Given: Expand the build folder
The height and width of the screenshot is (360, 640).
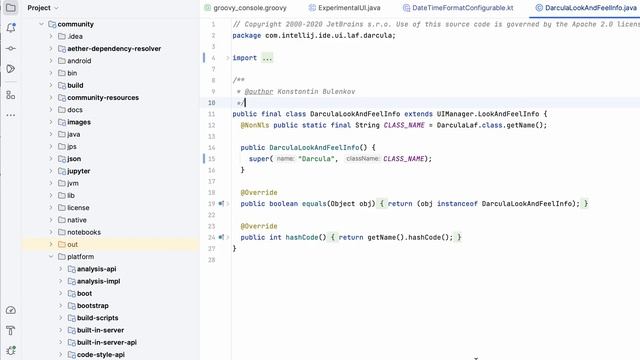Looking at the screenshot, I should tap(51, 85).
